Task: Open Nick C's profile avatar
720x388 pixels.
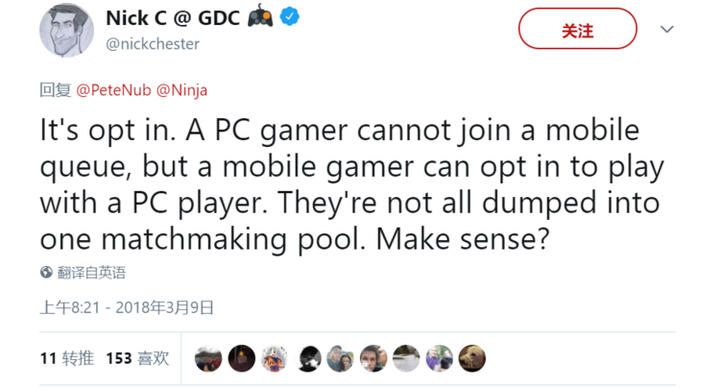Action: (x=67, y=30)
